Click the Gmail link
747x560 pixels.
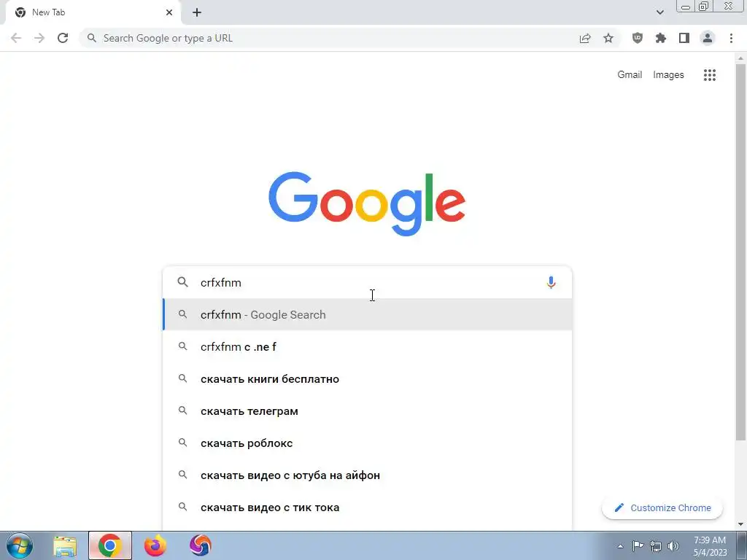(x=630, y=75)
